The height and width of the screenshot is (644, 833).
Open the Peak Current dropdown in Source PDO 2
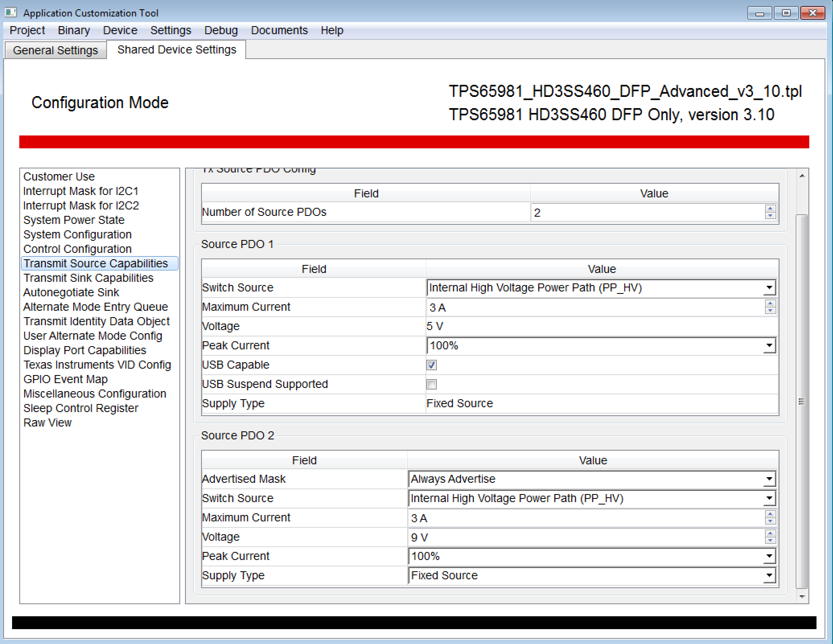(769, 556)
